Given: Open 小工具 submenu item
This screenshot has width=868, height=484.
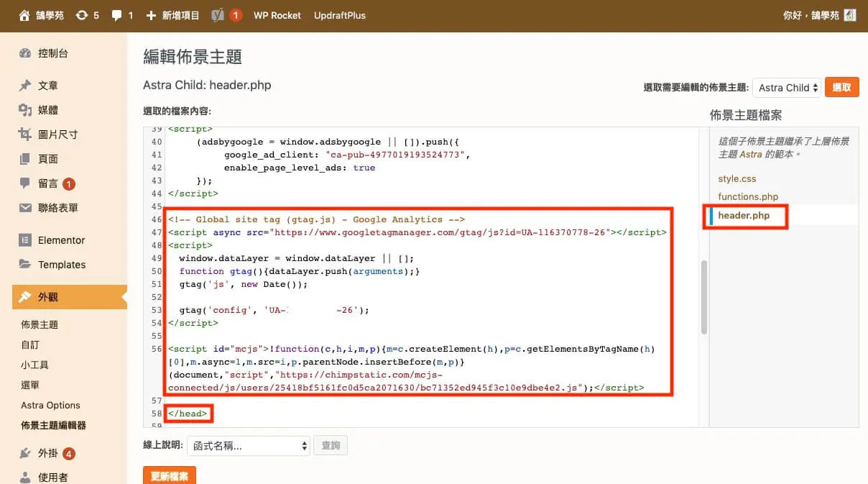Looking at the screenshot, I should tap(35, 365).
